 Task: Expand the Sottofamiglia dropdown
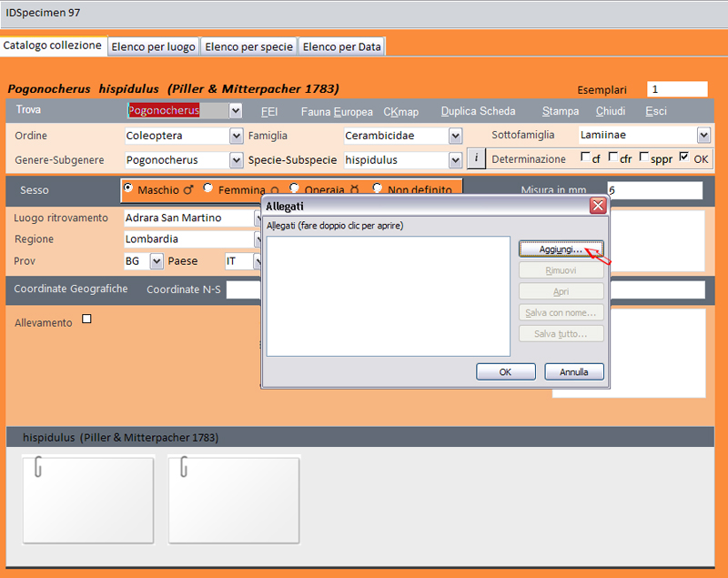(x=703, y=135)
